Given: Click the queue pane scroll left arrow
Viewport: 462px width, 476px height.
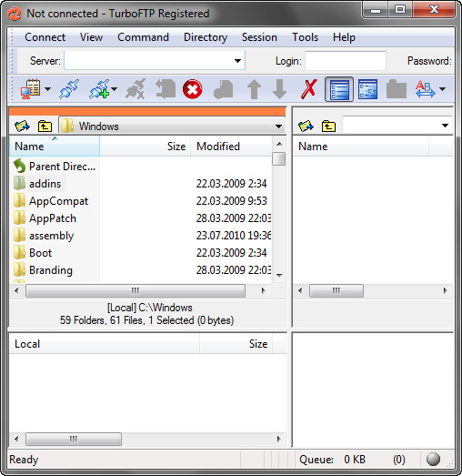Looking at the screenshot, I should [16, 439].
